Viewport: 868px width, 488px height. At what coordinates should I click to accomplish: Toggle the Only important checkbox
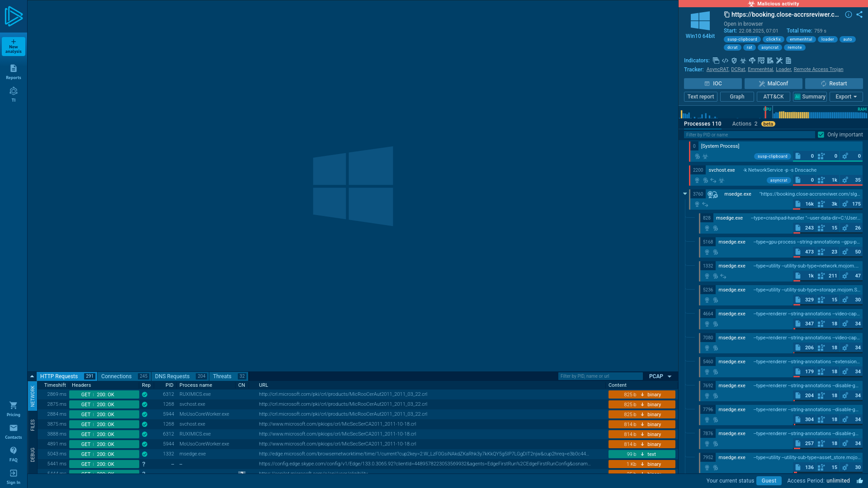click(821, 135)
